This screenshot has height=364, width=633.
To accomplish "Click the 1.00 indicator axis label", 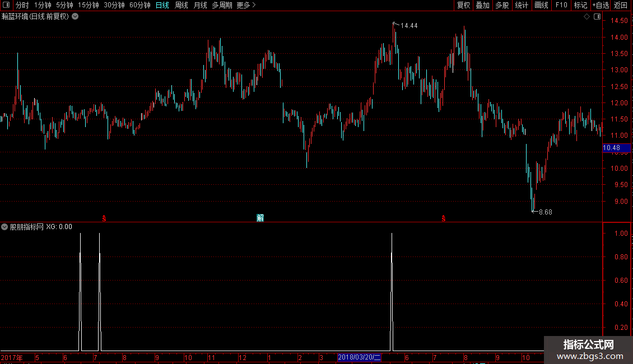I will point(621,234).
